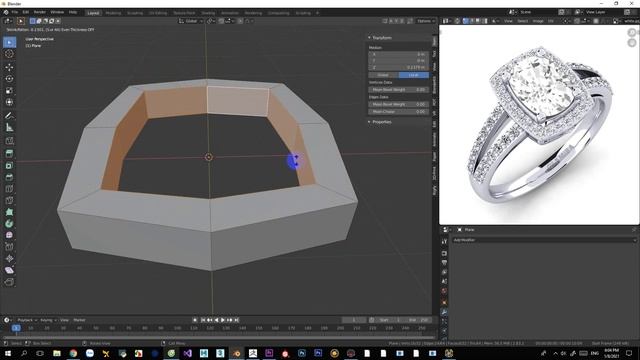640x360 pixels.
Task: Switch to the Shading workspace tab
Action: pos(208,13)
